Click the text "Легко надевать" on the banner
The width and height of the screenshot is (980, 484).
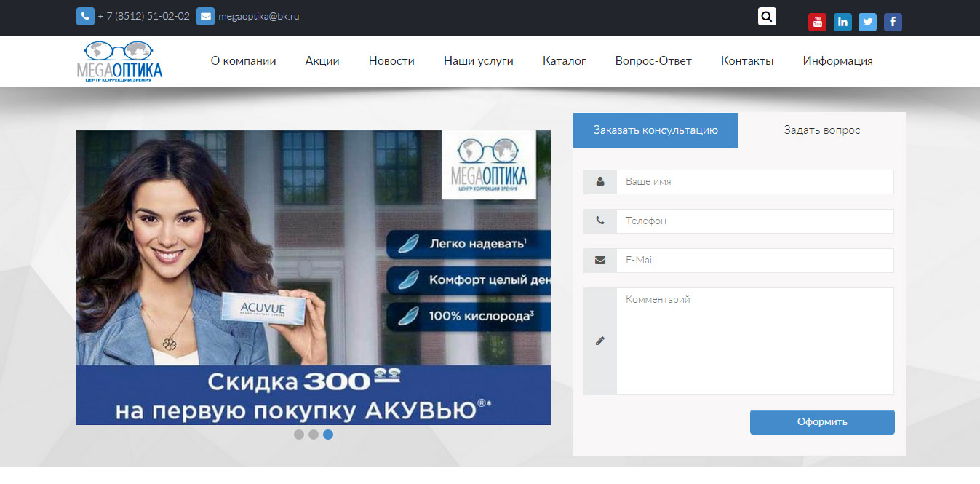[x=478, y=244]
